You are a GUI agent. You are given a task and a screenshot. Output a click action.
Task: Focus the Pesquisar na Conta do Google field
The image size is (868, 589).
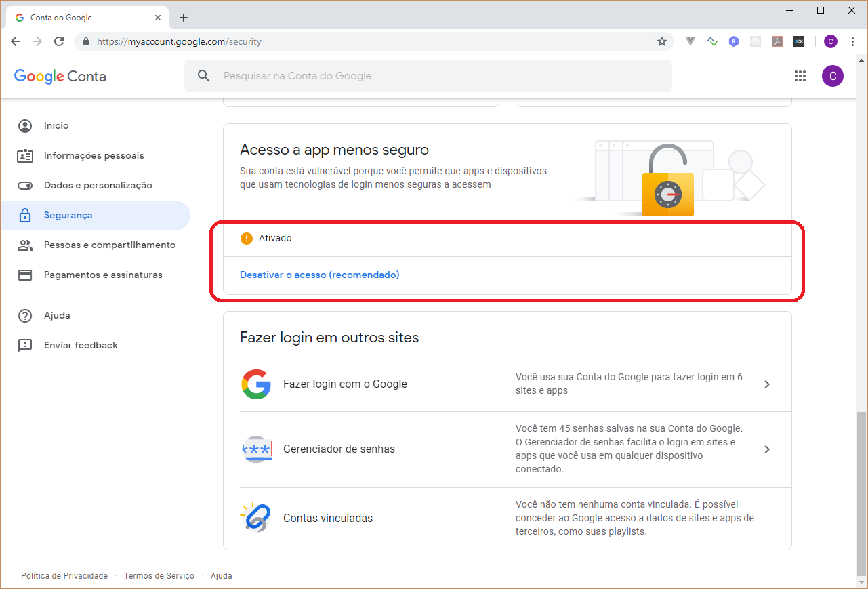click(x=428, y=76)
